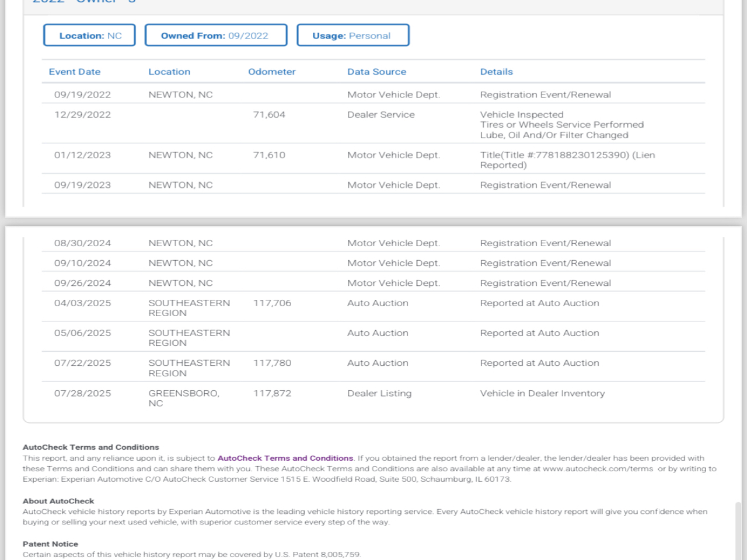This screenshot has width=747, height=560.
Task: Click the Data Source column header
Action: pyautogui.click(x=376, y=72)
